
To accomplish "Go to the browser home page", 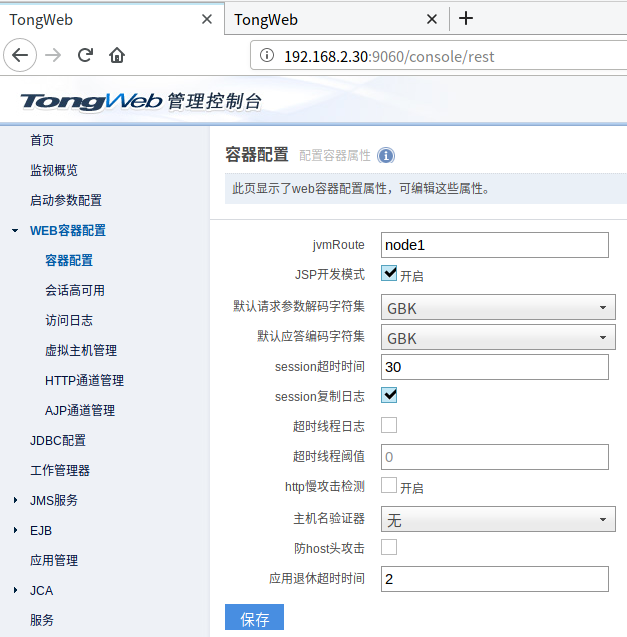I will point(117,55).
